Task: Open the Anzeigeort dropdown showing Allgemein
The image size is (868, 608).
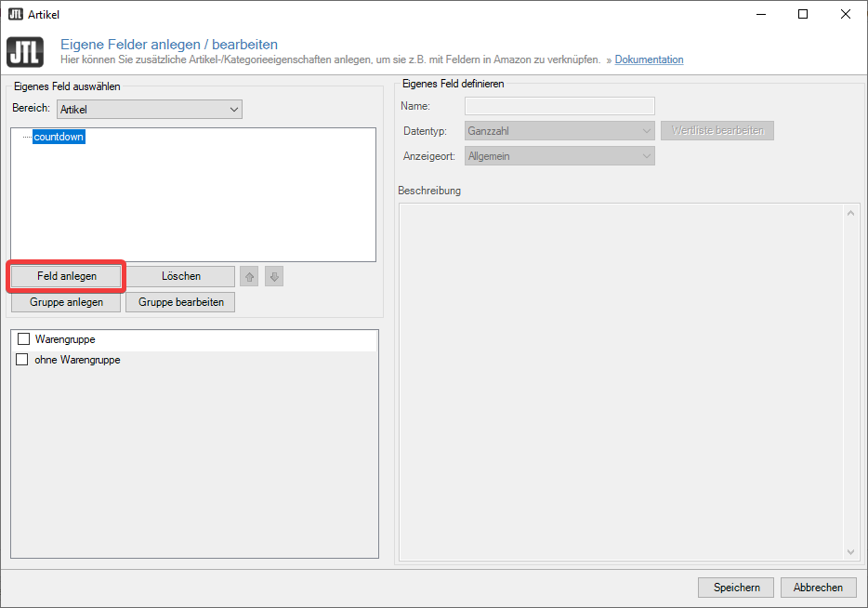Action: (559, 155)
